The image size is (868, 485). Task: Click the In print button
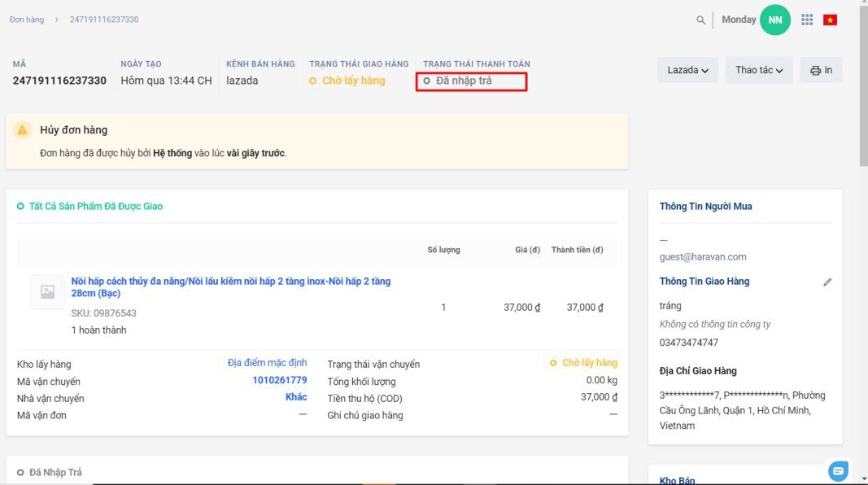[821, 70]
